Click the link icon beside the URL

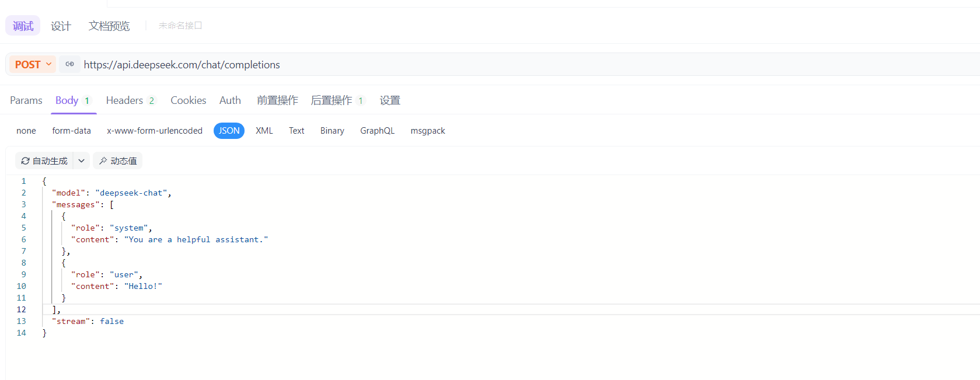(x=69, y=64)
